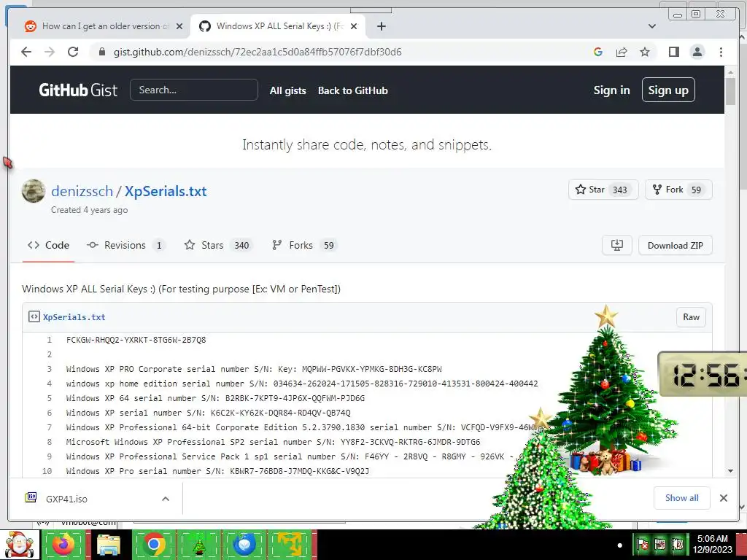Go Back to GitHub
The width and height of the screenshot is (747, 560).
353,90
